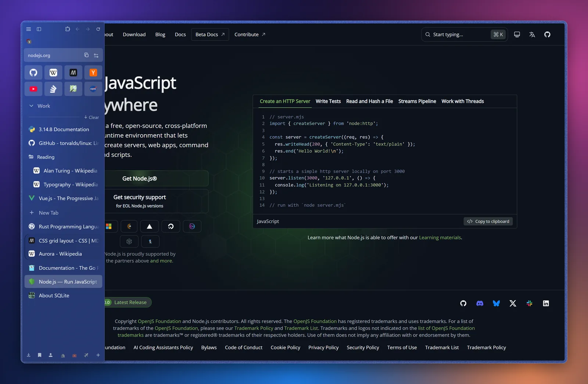The image size is (588, 384).
Task: Select the Write Tests code tab
Action: tap(328, 101)
